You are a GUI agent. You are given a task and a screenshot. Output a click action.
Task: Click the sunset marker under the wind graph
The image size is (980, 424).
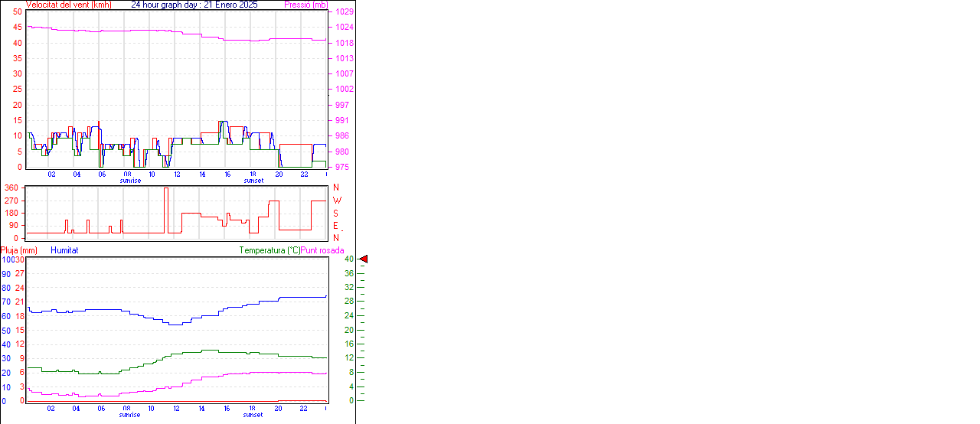click(x=253, y=181)
